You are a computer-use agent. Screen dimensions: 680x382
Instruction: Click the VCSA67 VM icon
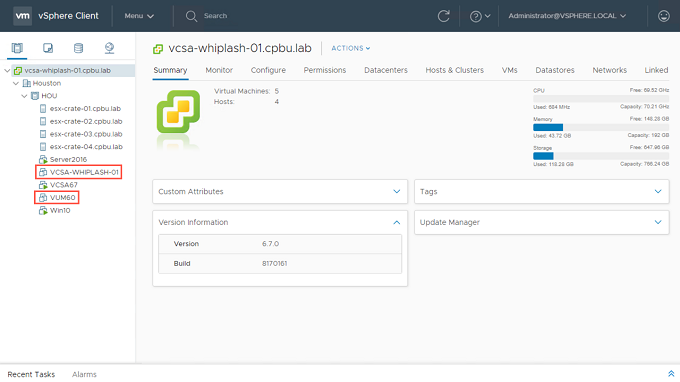(x=43, y=185)
